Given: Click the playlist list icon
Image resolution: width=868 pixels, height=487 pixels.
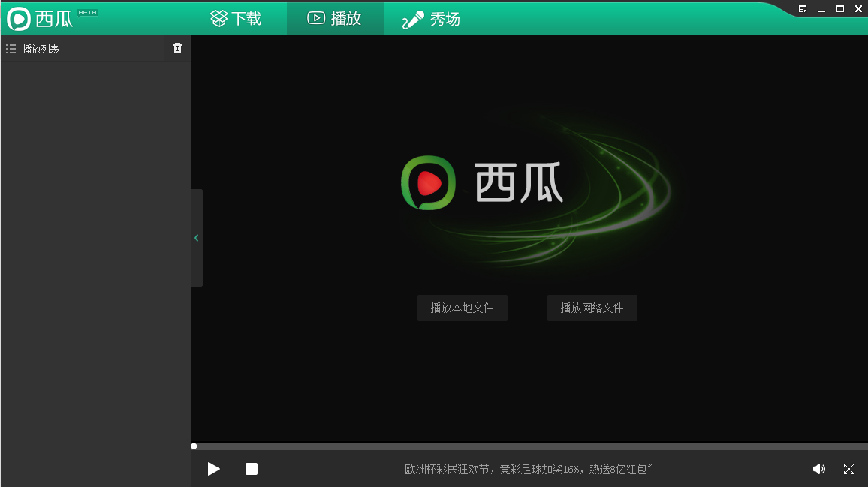Looking at the screenshot, I should [11, 48].
